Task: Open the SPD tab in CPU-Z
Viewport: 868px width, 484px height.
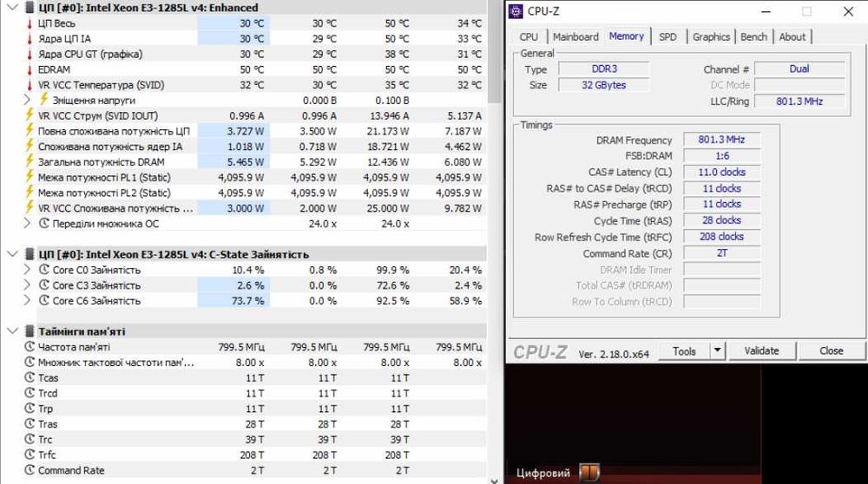Action: [667, 37]
